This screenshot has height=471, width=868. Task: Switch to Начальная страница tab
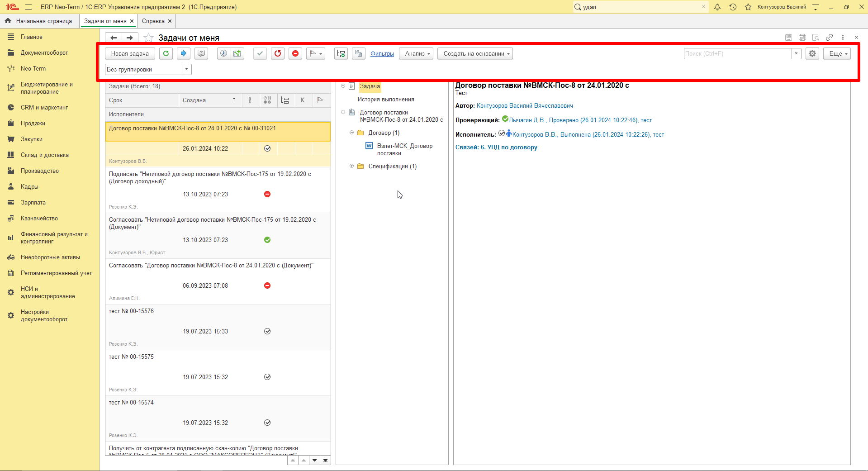[x=38, y=21]
